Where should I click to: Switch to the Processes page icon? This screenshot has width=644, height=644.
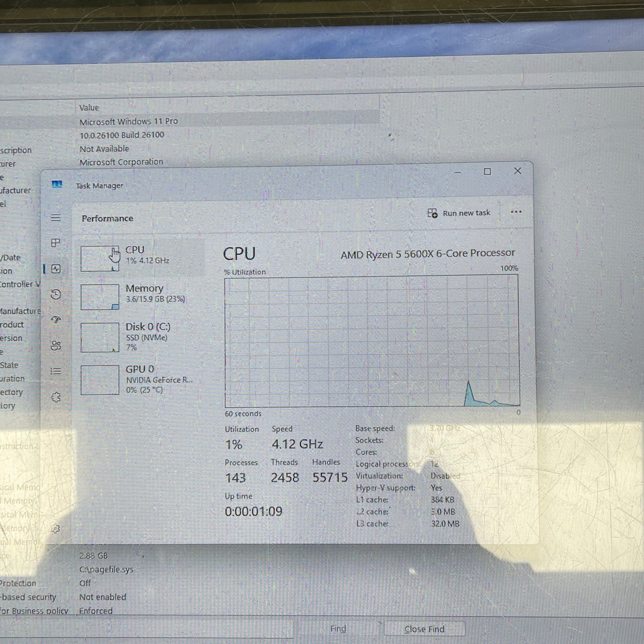tap(56, 243)
